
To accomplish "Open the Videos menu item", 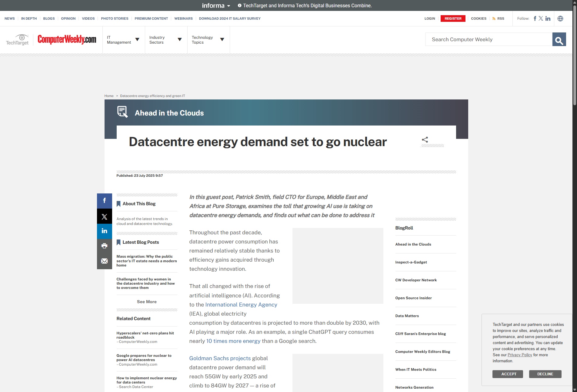I will tap(88, 18).
